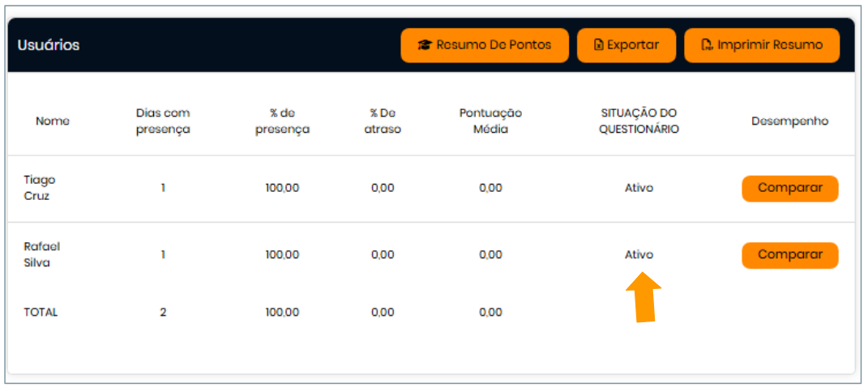Click the document icon on Imprimir Resumo

707,45
